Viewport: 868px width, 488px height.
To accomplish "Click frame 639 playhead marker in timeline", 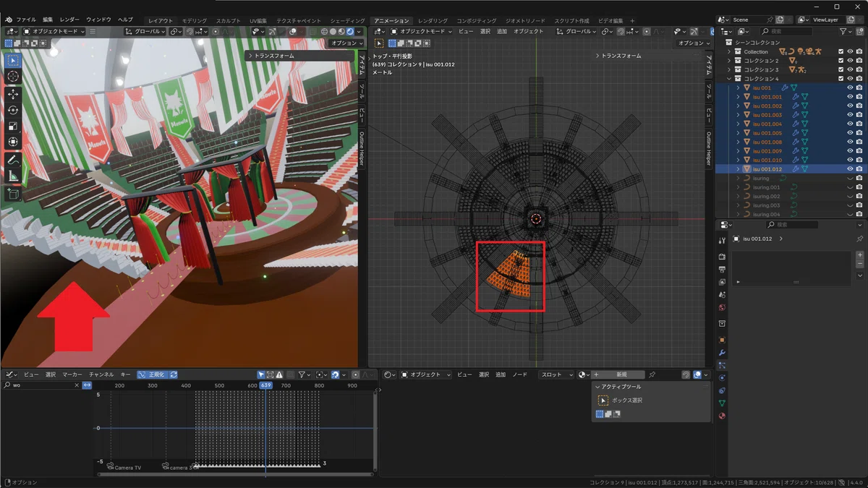I will click(x=265, y=385).
